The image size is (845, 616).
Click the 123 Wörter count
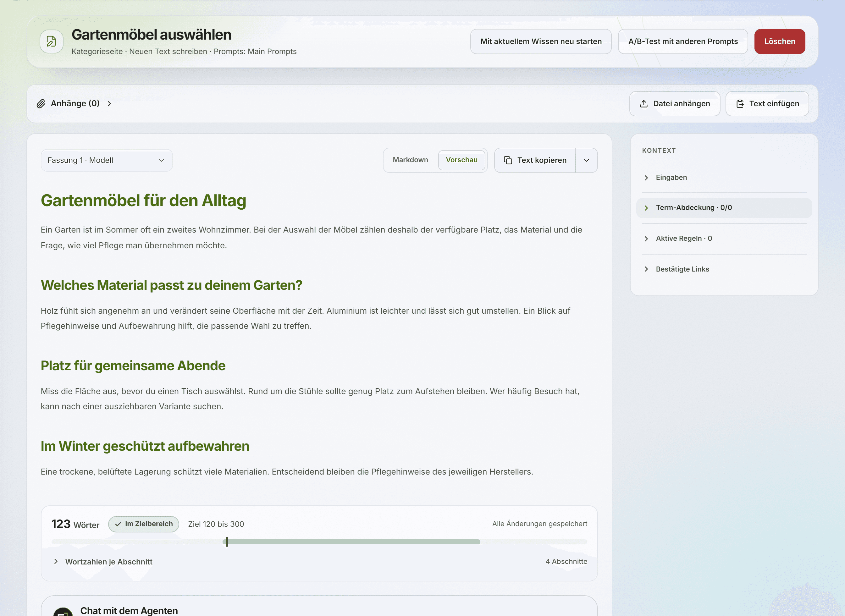coord(75,524)
